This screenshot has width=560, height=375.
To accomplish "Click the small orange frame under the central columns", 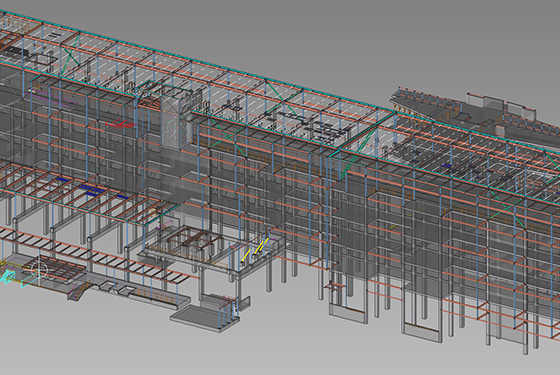I will coord(336,286).
